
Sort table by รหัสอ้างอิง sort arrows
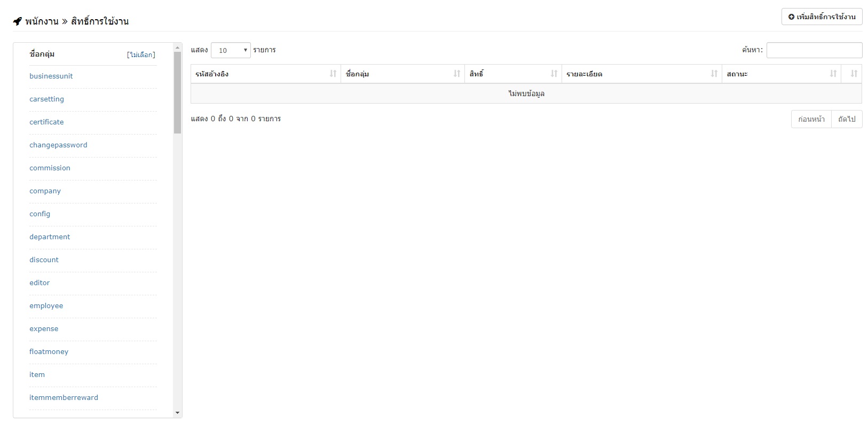click(333, 74)
